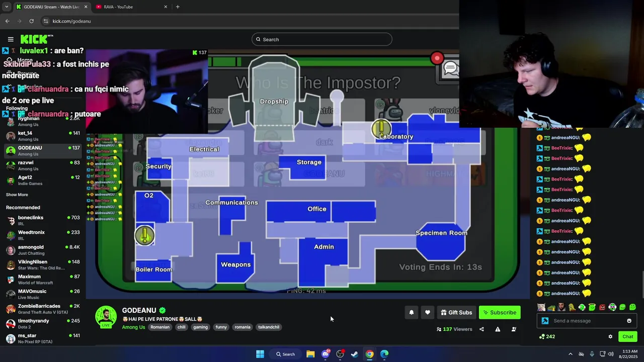The height and width of the screenshot is (362, 644).
Task: Click the moderator hammer icon in chat input
Action: (545, 321)
